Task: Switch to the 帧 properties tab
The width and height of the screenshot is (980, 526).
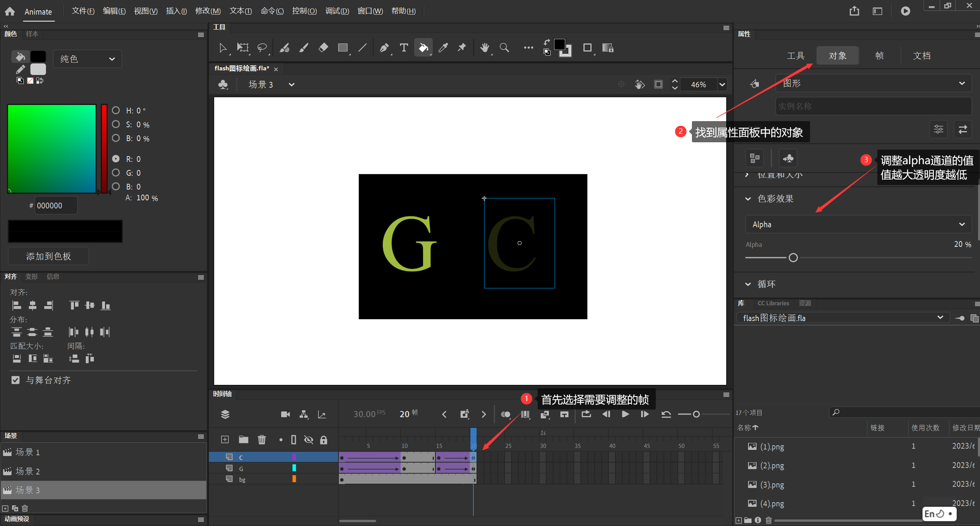Action: click(x=880, y=56)
